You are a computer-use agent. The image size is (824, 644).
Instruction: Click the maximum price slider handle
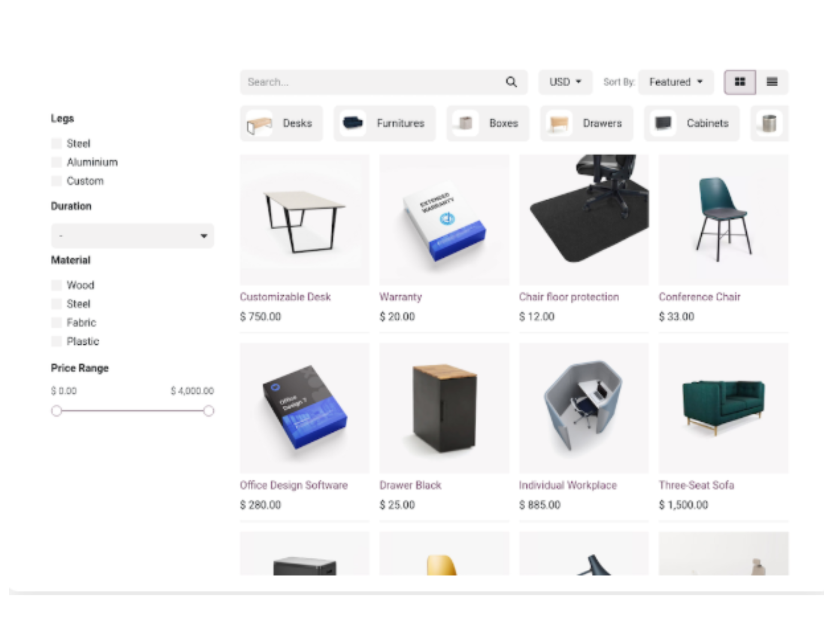[x=209, y=411]
